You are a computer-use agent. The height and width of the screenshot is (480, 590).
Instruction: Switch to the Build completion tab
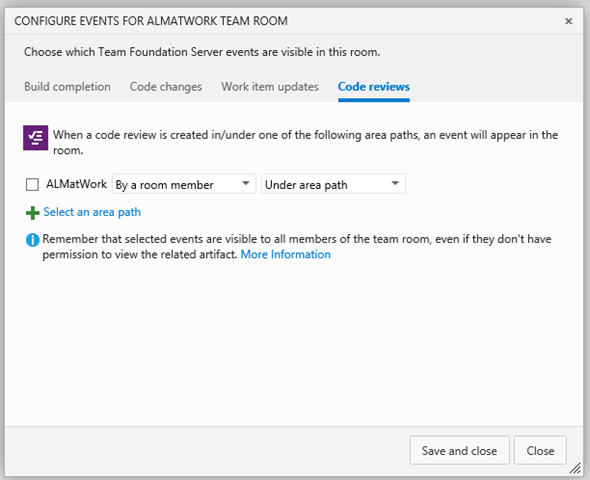point(67,87)
